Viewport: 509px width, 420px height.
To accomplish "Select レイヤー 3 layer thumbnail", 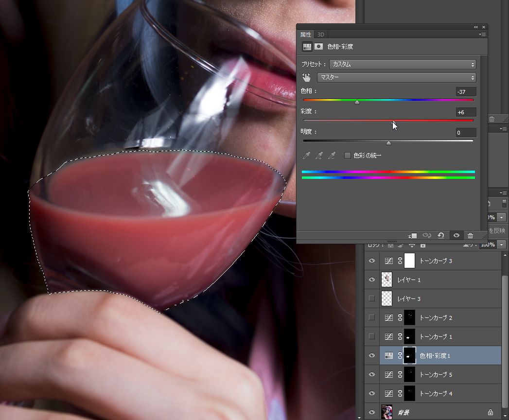I will coord(386,298).
